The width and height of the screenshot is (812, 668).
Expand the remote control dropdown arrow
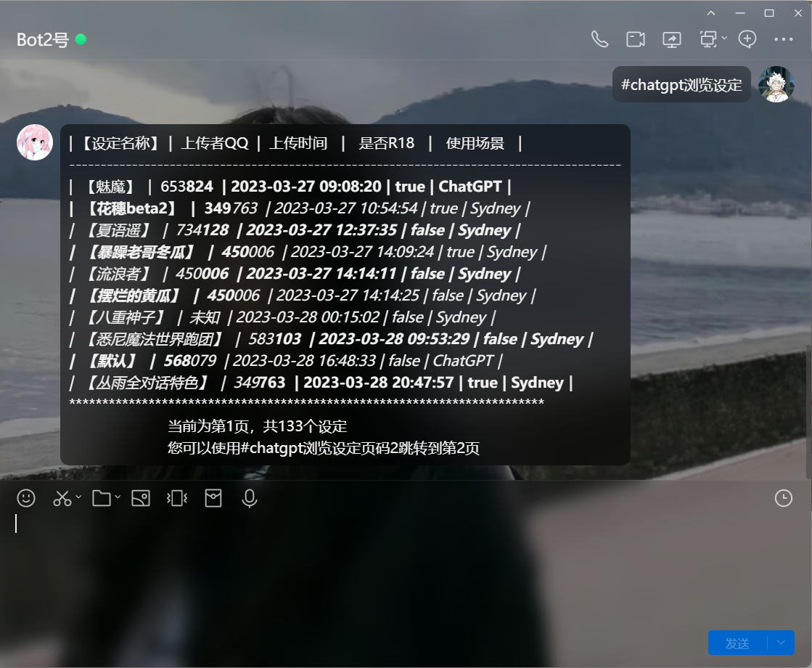pyautogui.click(x=724, y=38)
